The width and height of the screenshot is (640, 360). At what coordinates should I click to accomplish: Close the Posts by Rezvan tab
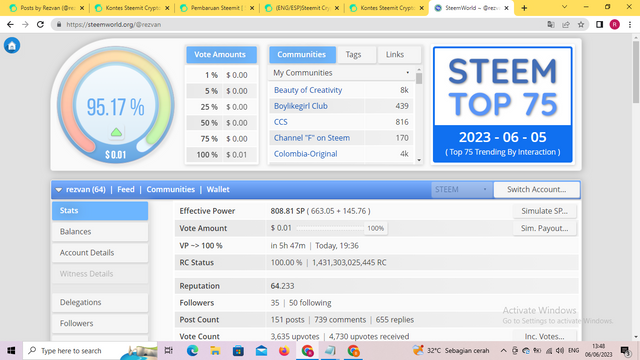click(82, 8)
